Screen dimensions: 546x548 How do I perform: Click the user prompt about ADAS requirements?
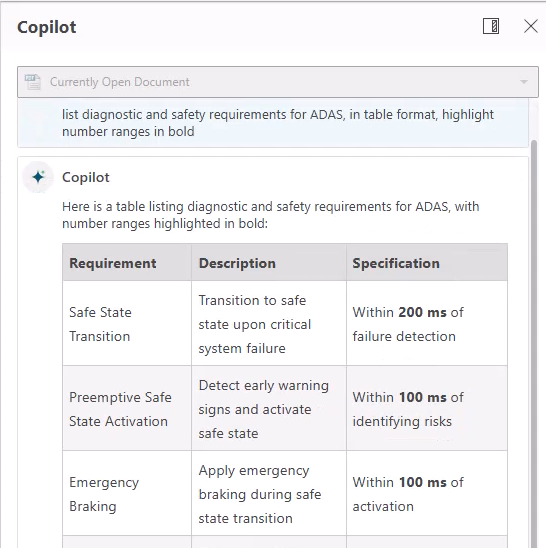278,123
